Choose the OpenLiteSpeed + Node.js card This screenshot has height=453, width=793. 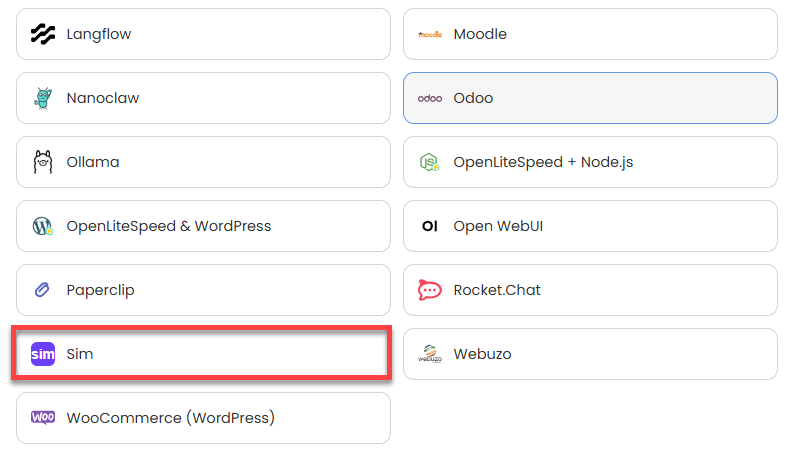(x=590, y=162)
